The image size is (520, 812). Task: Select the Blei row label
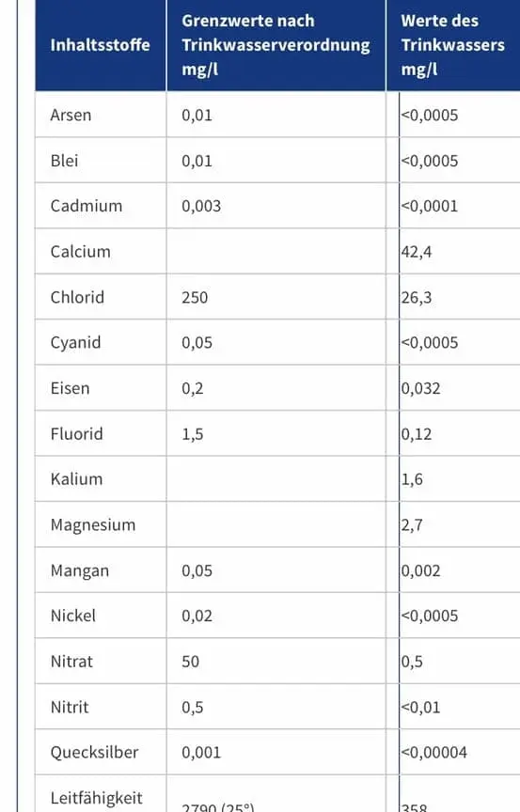click(x=64, y=161)
